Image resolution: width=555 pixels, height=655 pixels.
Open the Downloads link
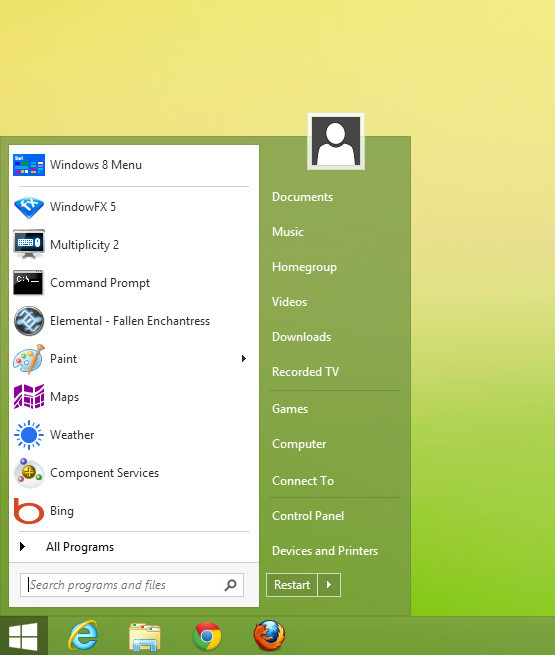(x=302, y=337)
